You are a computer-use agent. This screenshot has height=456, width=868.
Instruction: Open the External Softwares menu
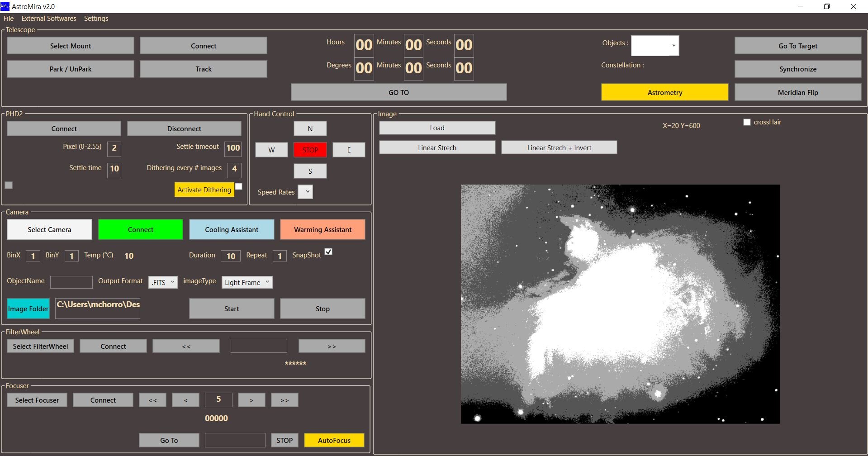(49, 19)
